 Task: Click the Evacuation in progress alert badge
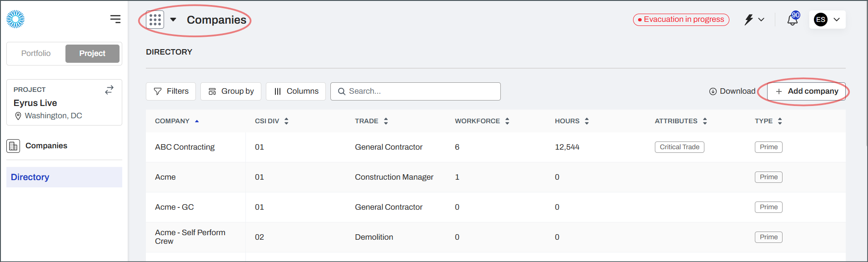coord(681,20)
